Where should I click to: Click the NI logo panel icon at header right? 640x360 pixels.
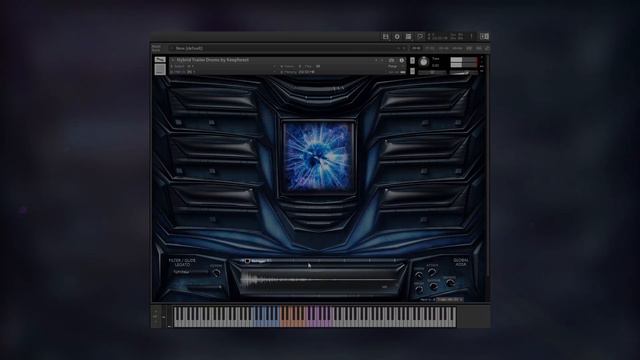(x=484, y=37)
